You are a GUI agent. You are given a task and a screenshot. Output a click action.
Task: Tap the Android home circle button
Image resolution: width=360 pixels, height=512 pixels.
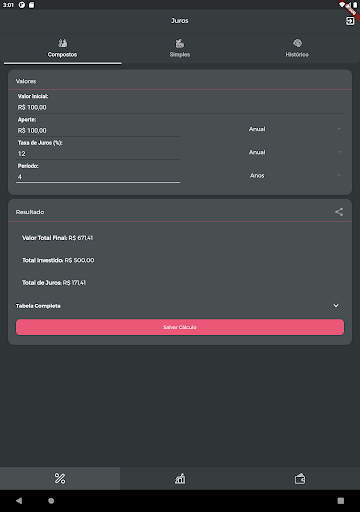point(51,500)
